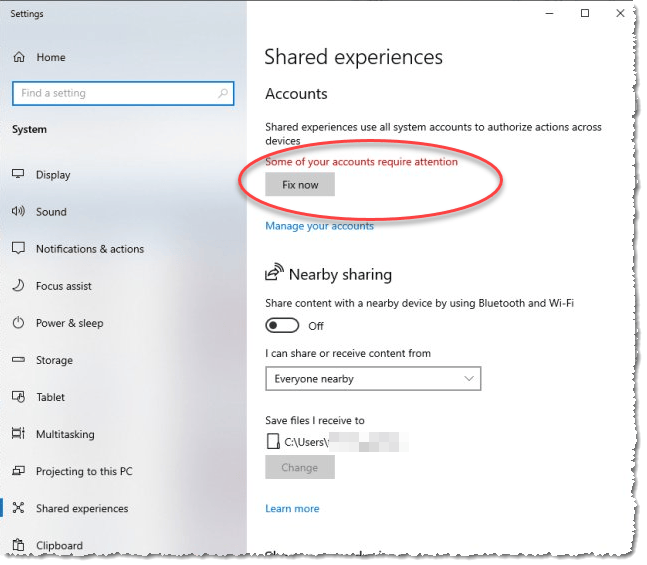
Task: Click the Sound speaker icon
Action: coord(18,211)
